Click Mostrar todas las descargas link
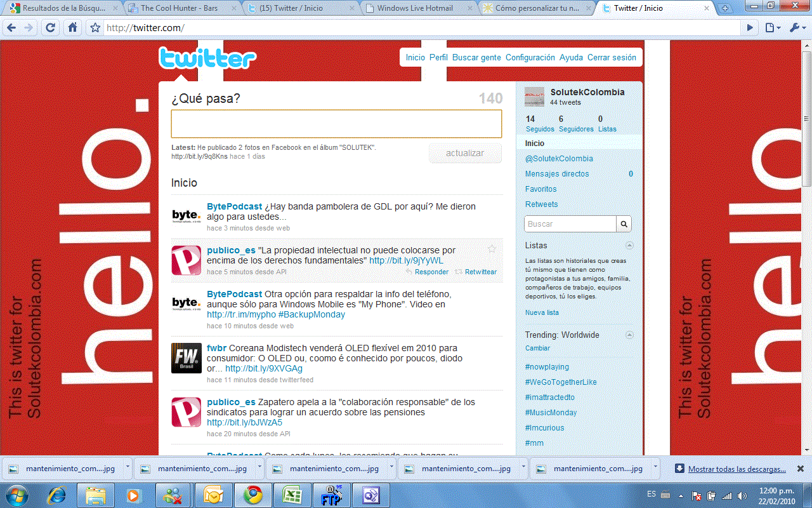 pos(737,469)
